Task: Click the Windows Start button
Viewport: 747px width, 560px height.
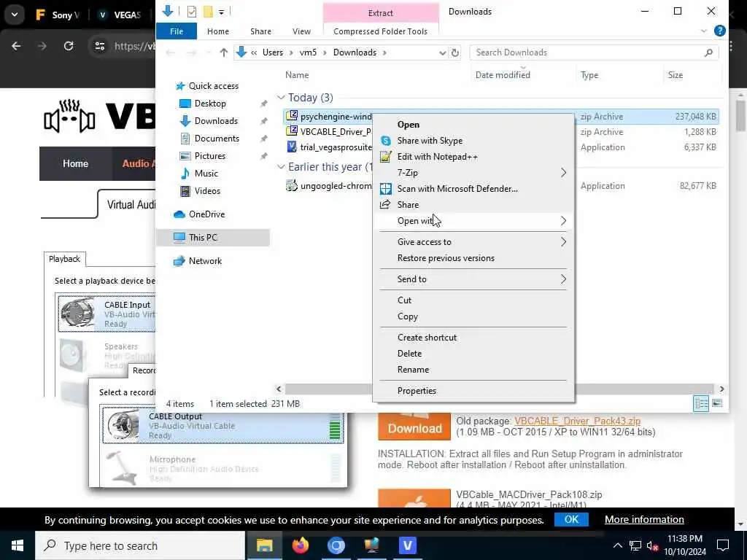Action: pos(18,545)
